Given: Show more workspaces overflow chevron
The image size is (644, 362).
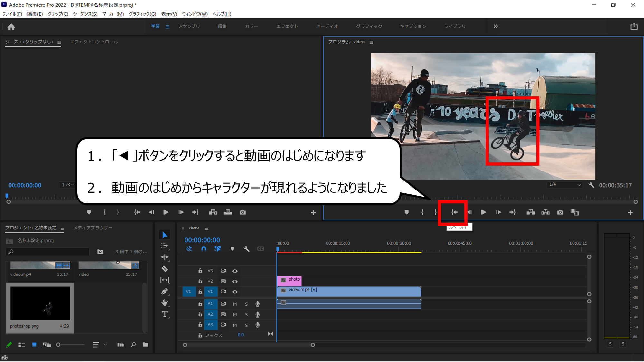Looking at the screenshot, I should point(496,26).
